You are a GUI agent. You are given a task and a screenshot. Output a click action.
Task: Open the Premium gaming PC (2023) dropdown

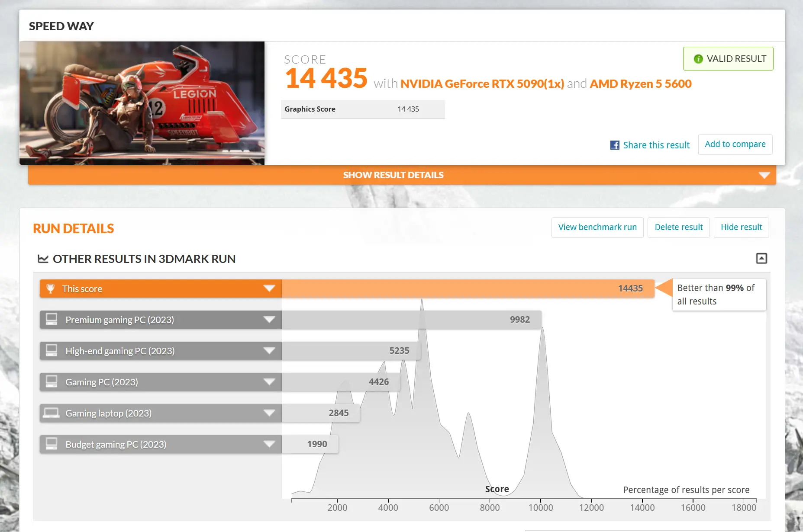[x=269, y=319]
